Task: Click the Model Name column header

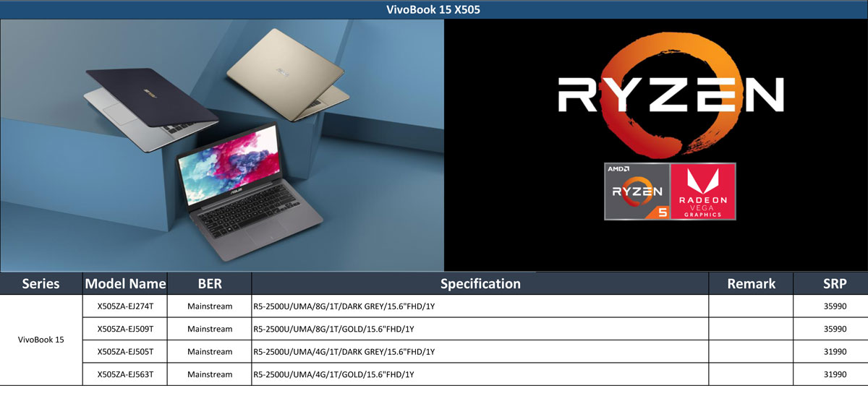Action: pyautogui.click(x=125, y=283)
